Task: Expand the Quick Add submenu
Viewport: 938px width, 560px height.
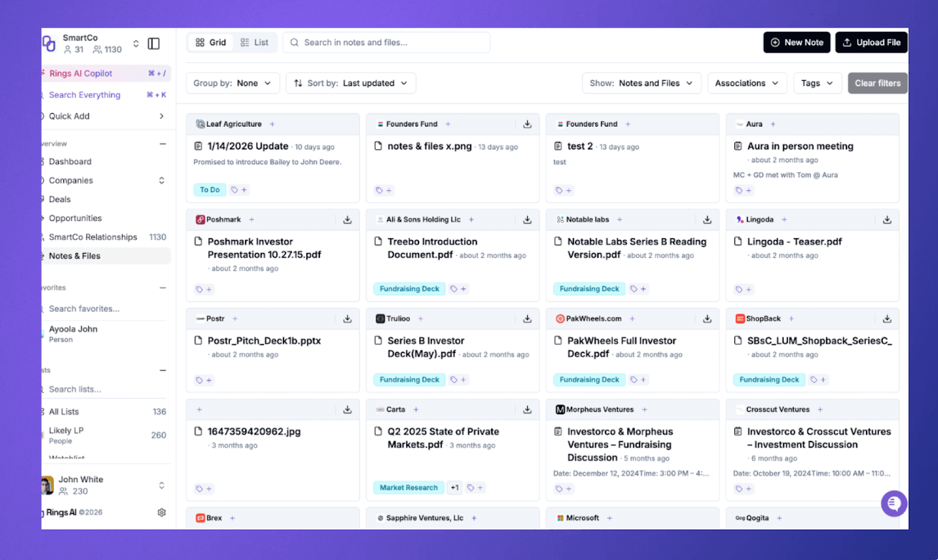Action: point(161,116)
